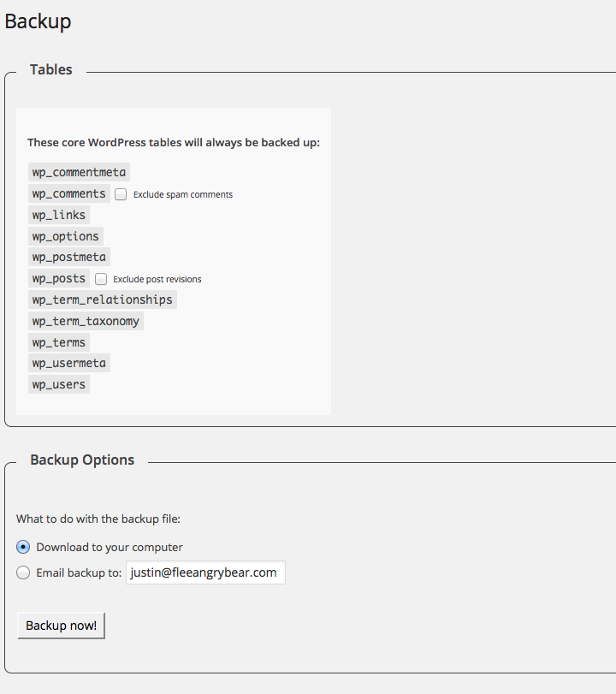Select the wp_links table label

59,215
